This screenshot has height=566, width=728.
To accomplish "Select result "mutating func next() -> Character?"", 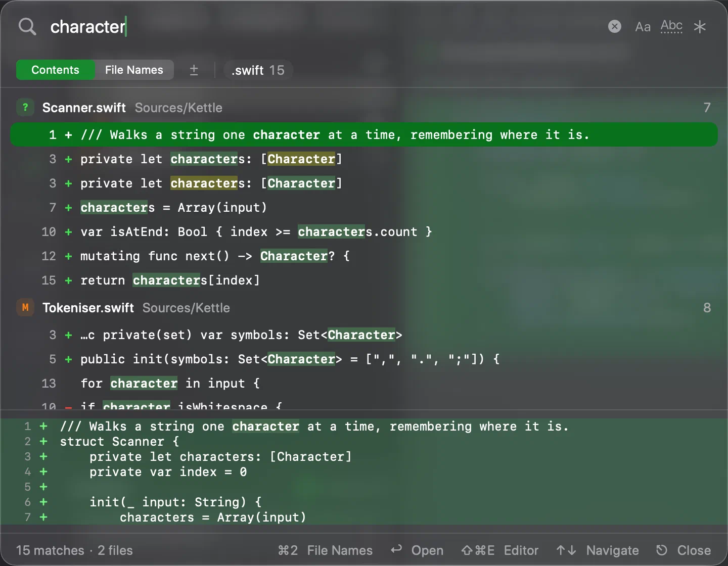I will [x=364, y=256].
